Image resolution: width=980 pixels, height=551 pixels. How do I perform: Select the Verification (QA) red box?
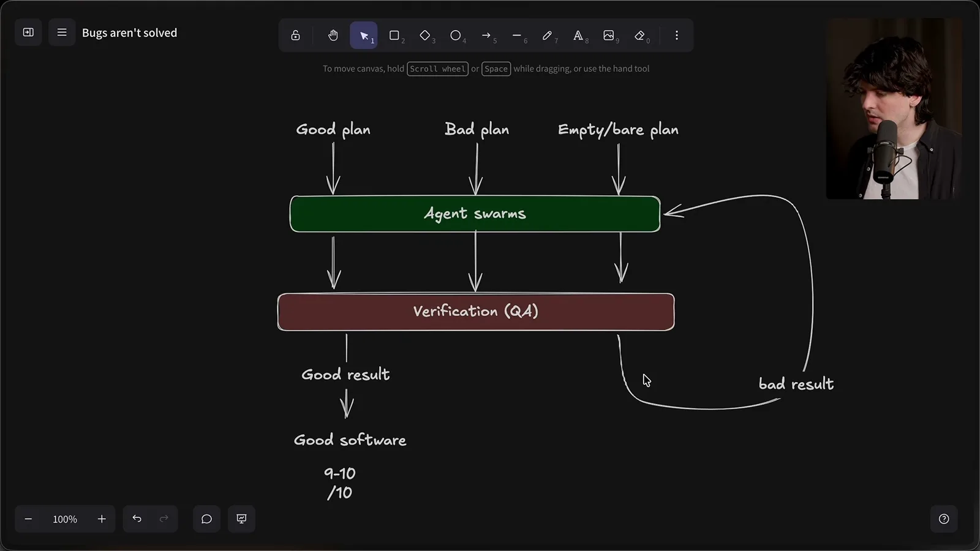click(476, 312)
